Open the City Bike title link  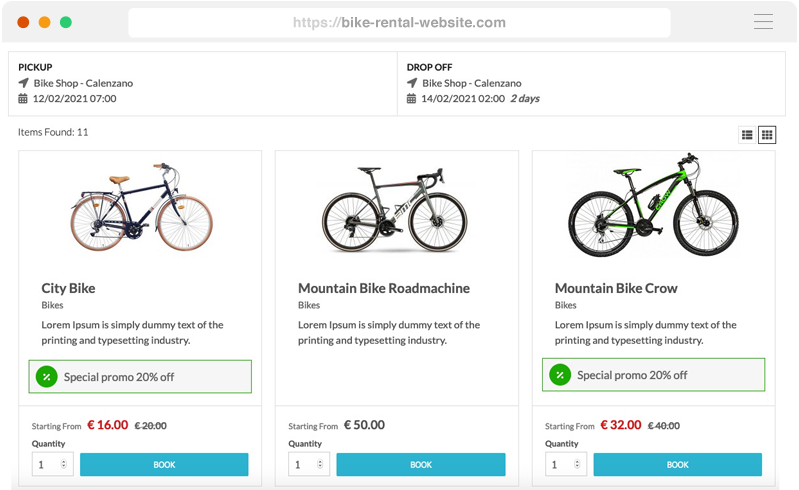point(68,288)
